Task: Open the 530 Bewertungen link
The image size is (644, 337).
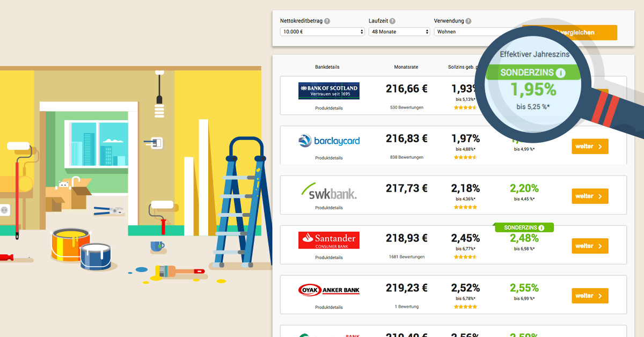Action: tap(406, 107)
